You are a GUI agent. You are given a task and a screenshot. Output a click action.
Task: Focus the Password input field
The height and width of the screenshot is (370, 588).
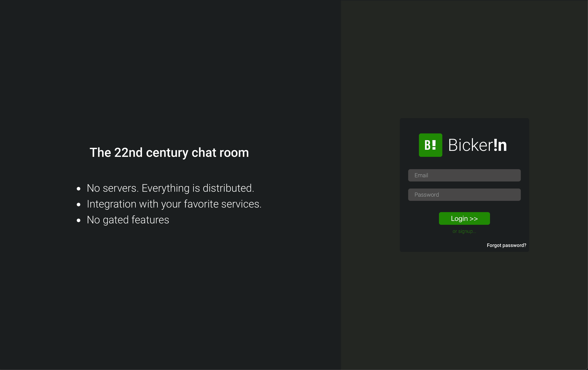click(x=464, y=195)
